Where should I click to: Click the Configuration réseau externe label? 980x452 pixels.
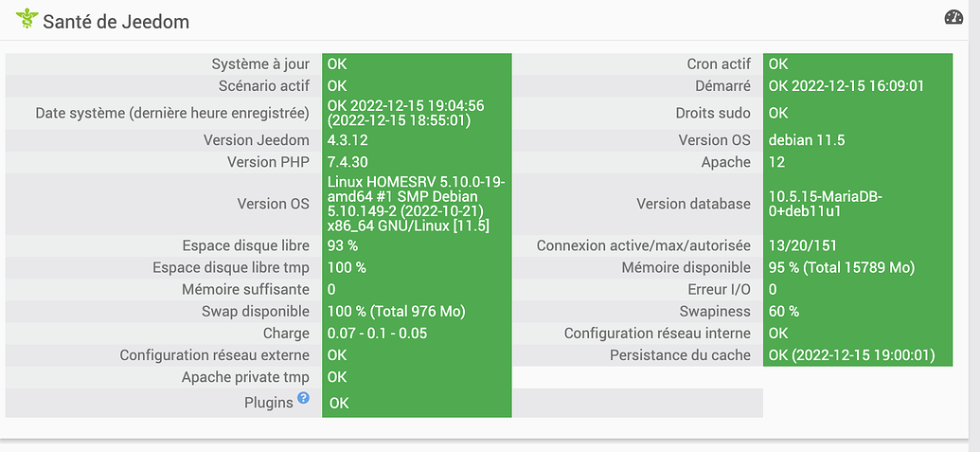[214, 355]
